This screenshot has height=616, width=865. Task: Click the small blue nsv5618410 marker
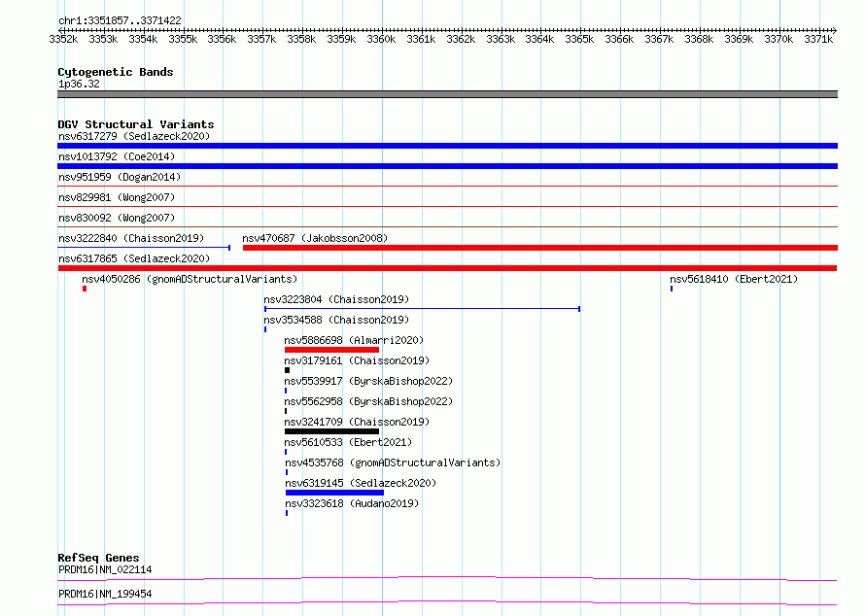(x=672, y=289)
